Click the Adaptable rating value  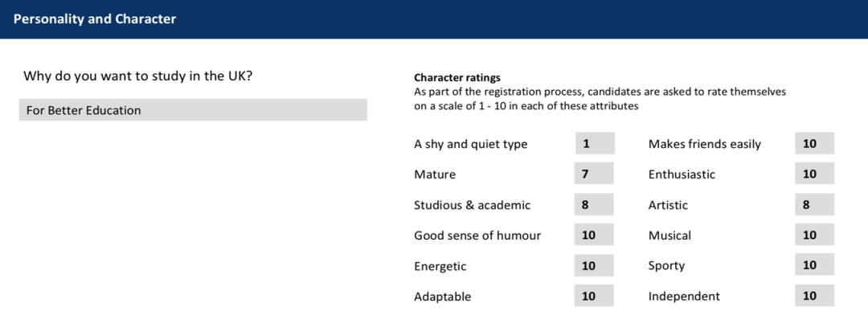tap(595, 296)
